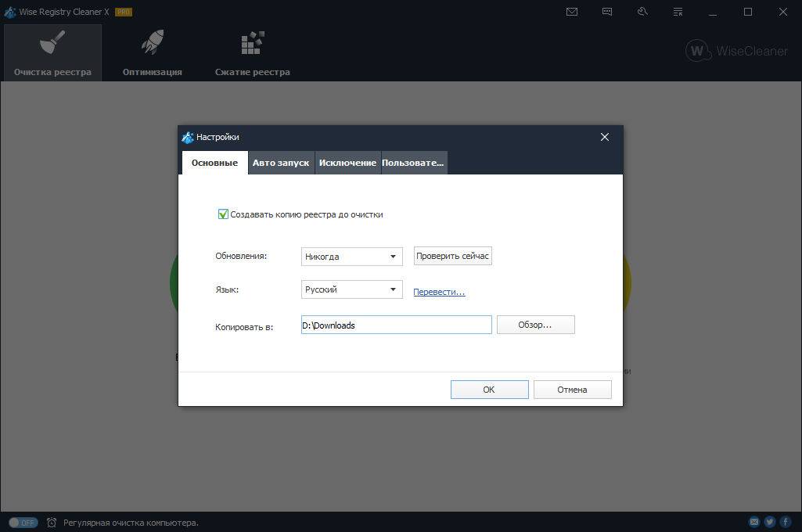802x532 pixels.
Task: Open the Registry Defrag blocks tab
Action: tap(252, 52)
